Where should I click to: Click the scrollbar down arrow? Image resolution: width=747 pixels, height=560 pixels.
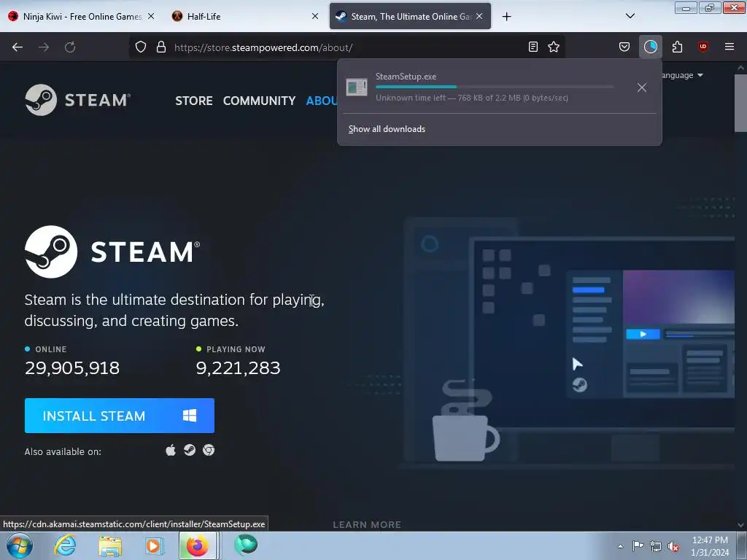(x=740, y=525)
